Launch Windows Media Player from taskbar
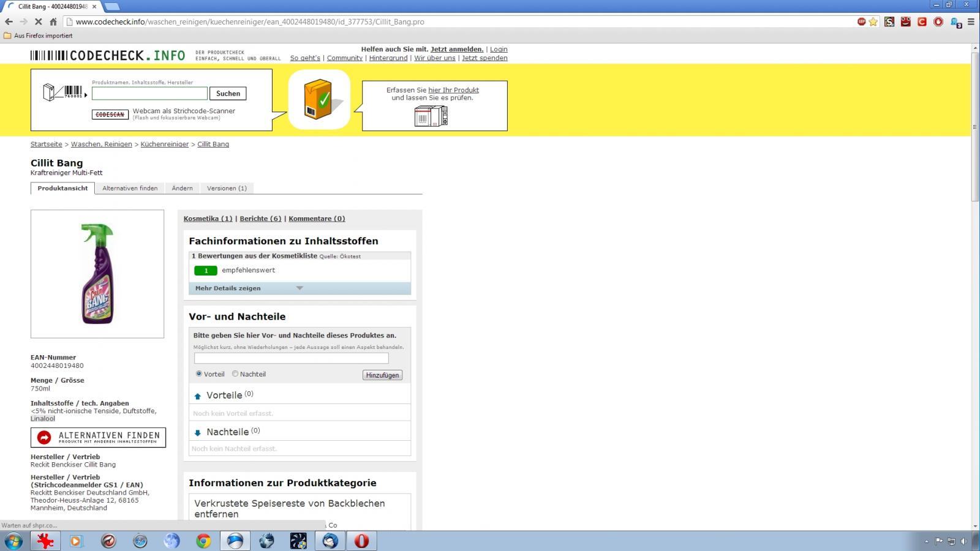This screenshot has height=551, width=980. click(x=76, y=541)
